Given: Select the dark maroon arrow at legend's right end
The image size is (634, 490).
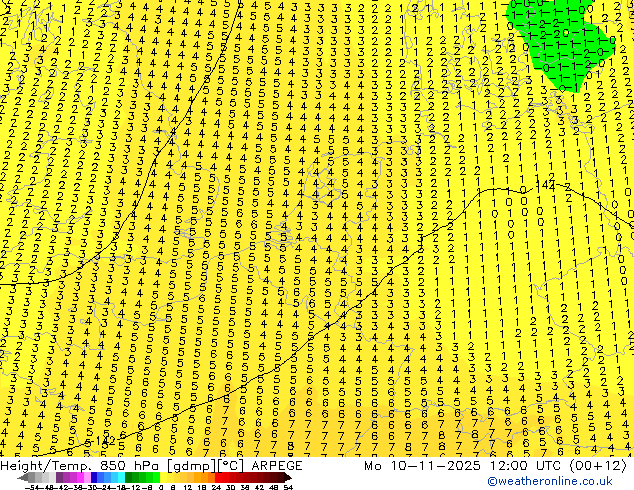Looking at the screenshot, I should tap(288, 477).
